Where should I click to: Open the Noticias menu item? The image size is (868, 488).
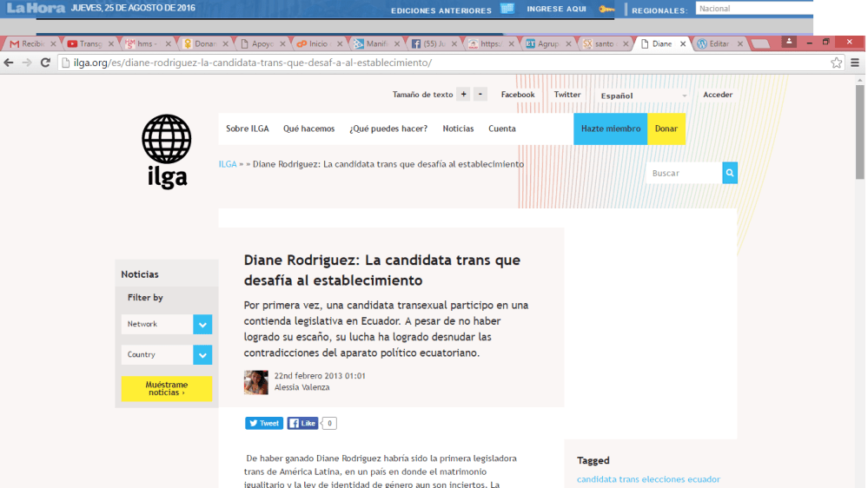pyautogui.click(x=458, y=129)
